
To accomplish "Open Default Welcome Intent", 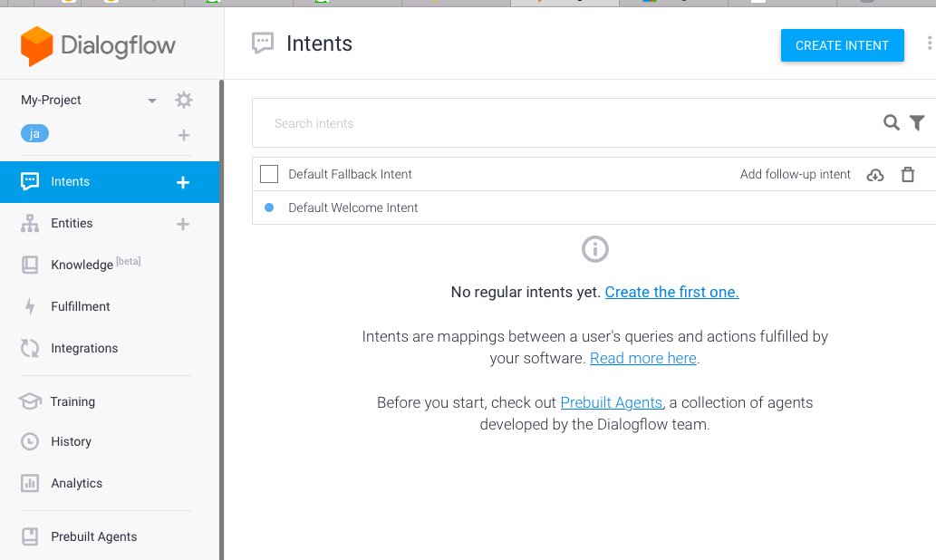I will click(x=352, y=208).
